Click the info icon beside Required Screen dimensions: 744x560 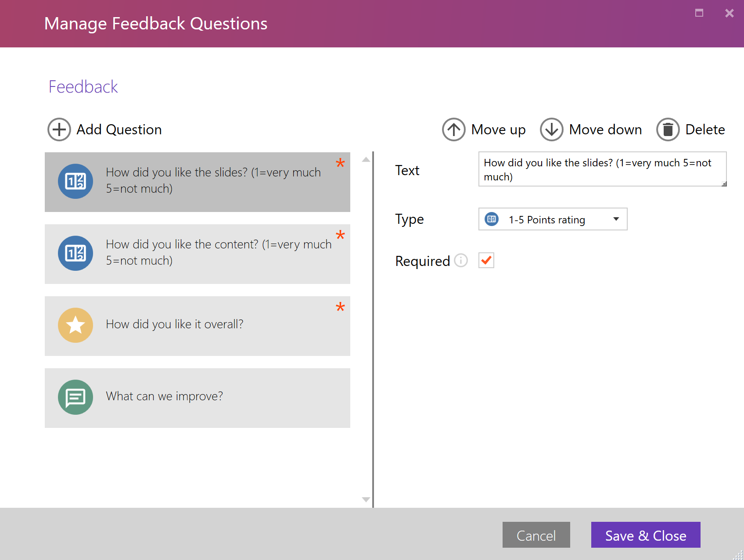pos(460,261)
